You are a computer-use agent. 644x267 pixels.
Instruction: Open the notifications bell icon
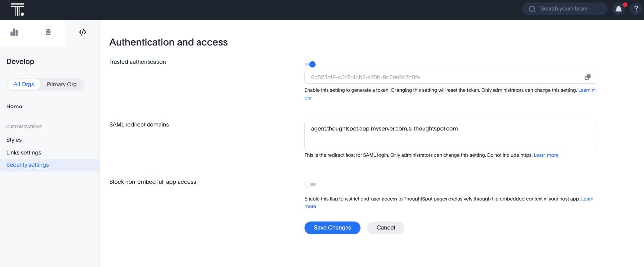point(618,9)
